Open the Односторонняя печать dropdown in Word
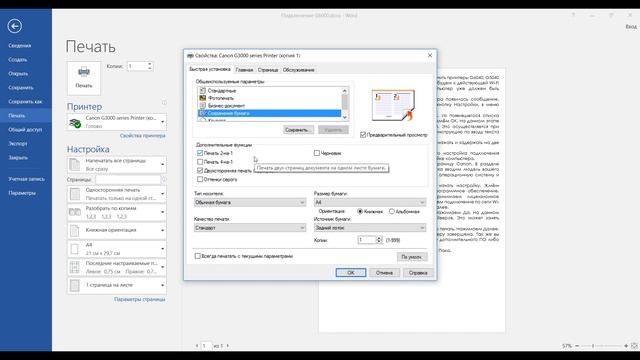 117,194
